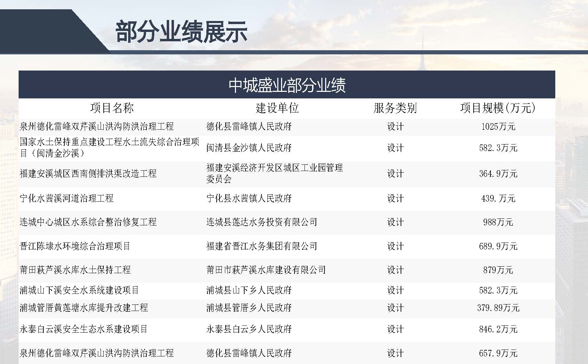Click '设计' in the 364.9万元 row

(x=395, y=174)
